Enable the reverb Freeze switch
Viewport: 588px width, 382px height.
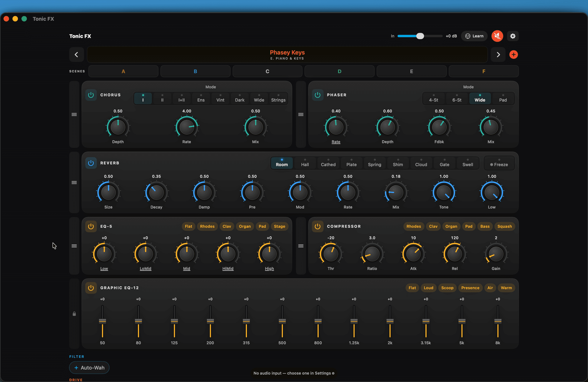499,163
